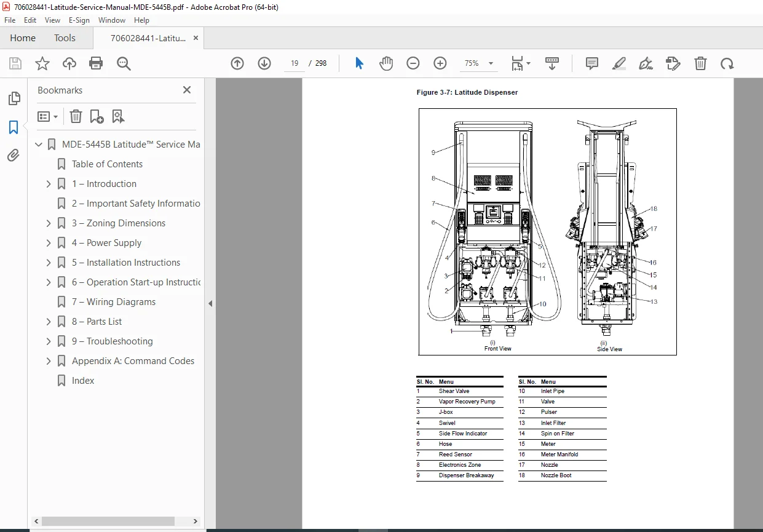Screen dimensions: 763x532
Task: Toggle the Bookmarks side panel icon
Action: click(x=14, y=127)
